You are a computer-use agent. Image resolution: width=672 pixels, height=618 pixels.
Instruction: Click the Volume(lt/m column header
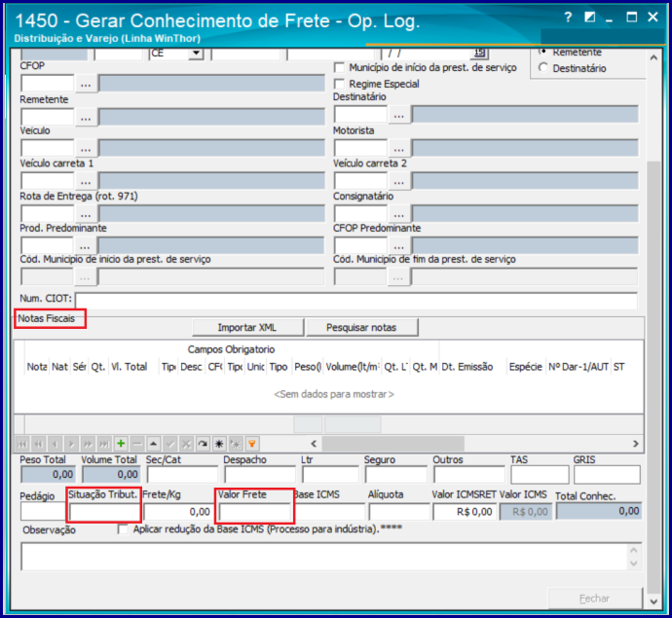353,367
